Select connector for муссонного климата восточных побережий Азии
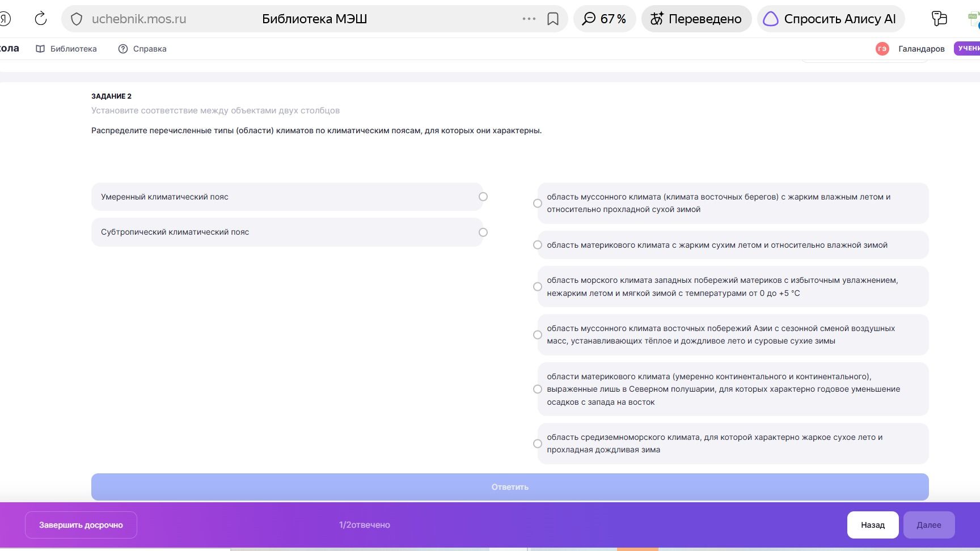The height and width of the screenshot is (551, 980). [x=538, y=335]
